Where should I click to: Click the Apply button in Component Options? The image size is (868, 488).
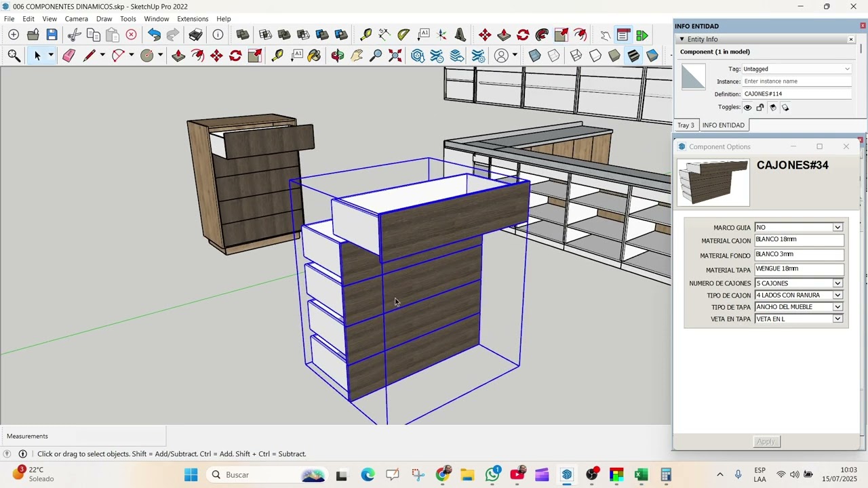(x=766, y=441)
